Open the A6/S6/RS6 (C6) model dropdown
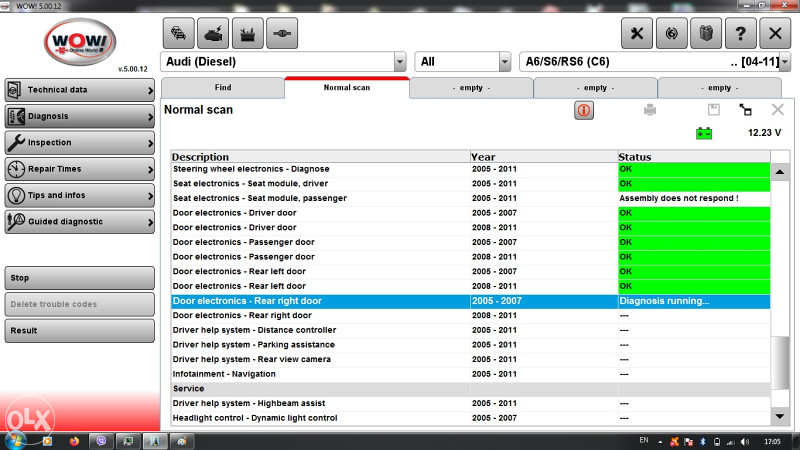Image resolution: width=800 pixels, height=450 pixels. [784, 62]
